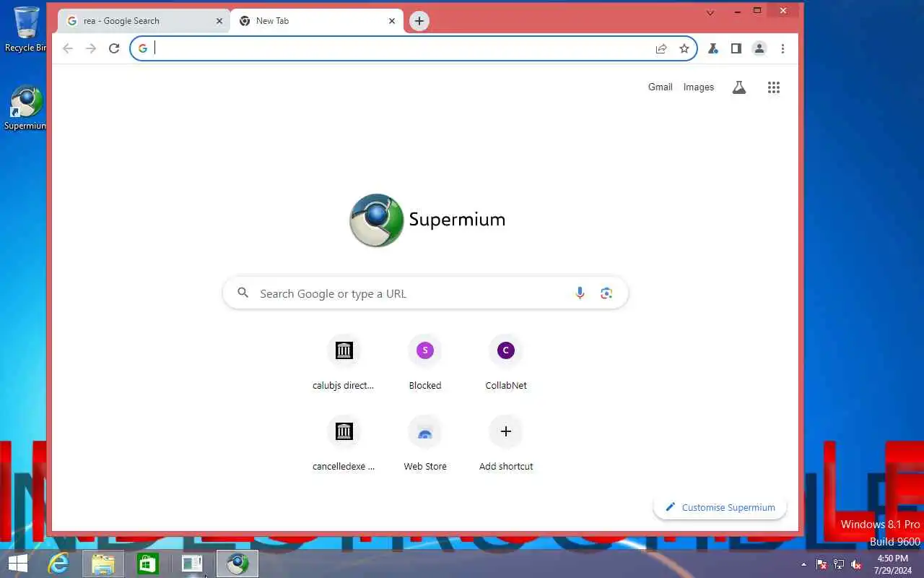Click Add shortcut
This screenshot has width=924, height=578.
506,443
